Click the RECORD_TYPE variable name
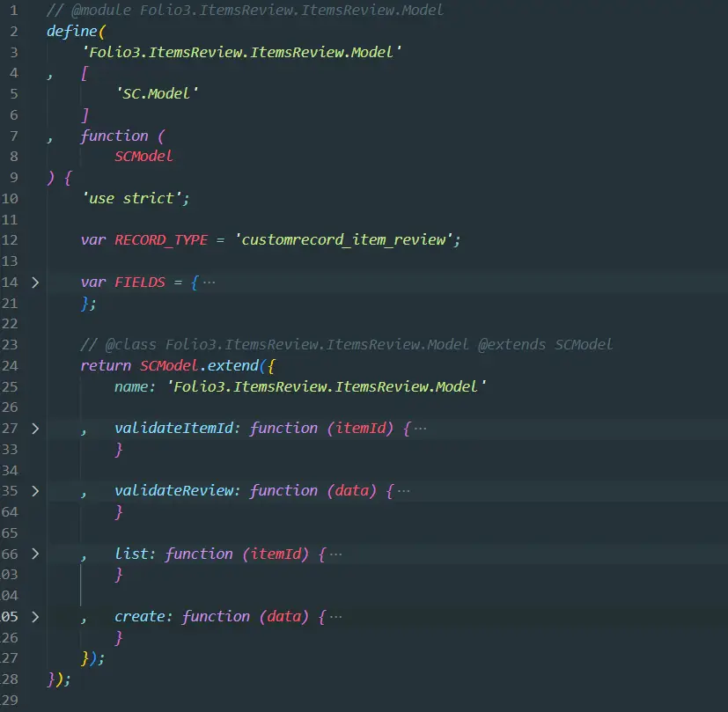Viewport: 728px width, 712px height. pyautogui.click(x=161, y=240)
